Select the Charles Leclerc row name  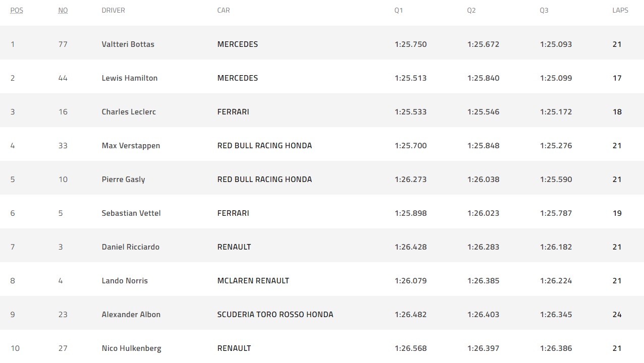[129, 111]
